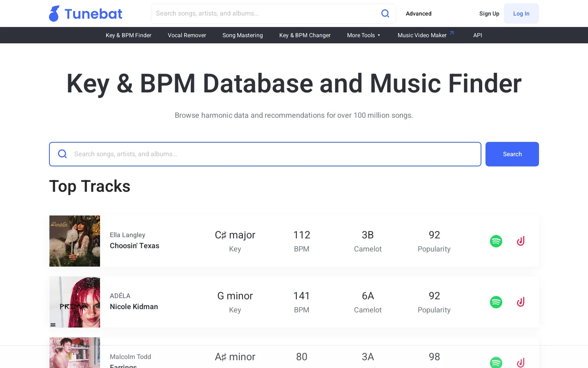Screen dimensions: 588x368
Task: Open Choosin' Texas on Spotify
Action: click(496, 241)
